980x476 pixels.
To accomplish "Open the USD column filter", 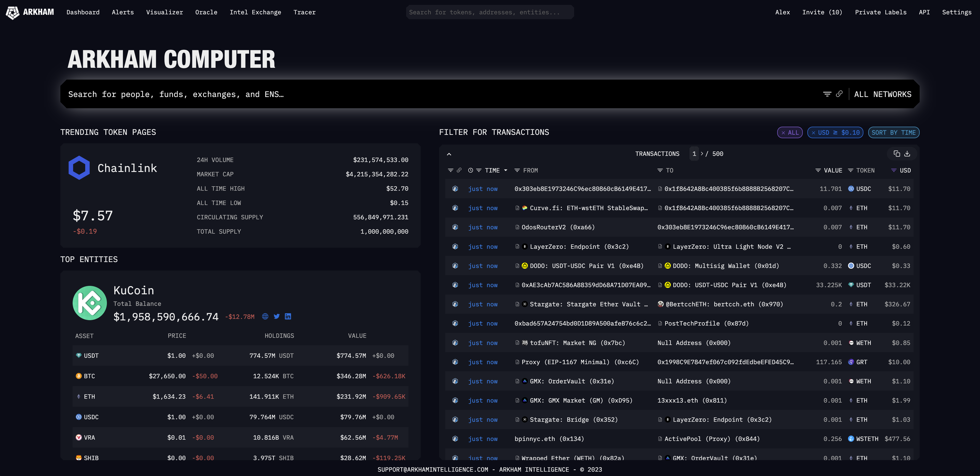I will point(894,171).
